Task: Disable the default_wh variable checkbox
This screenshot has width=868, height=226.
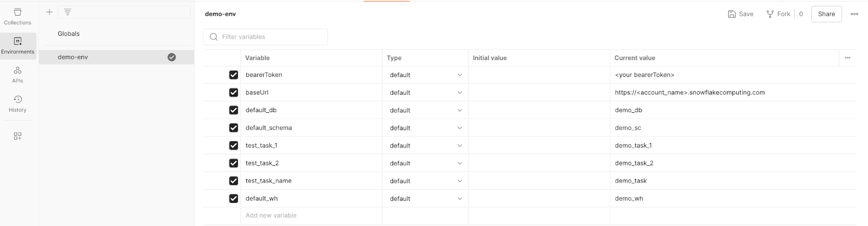Action: pyautogui.click(x=233, y=198)
